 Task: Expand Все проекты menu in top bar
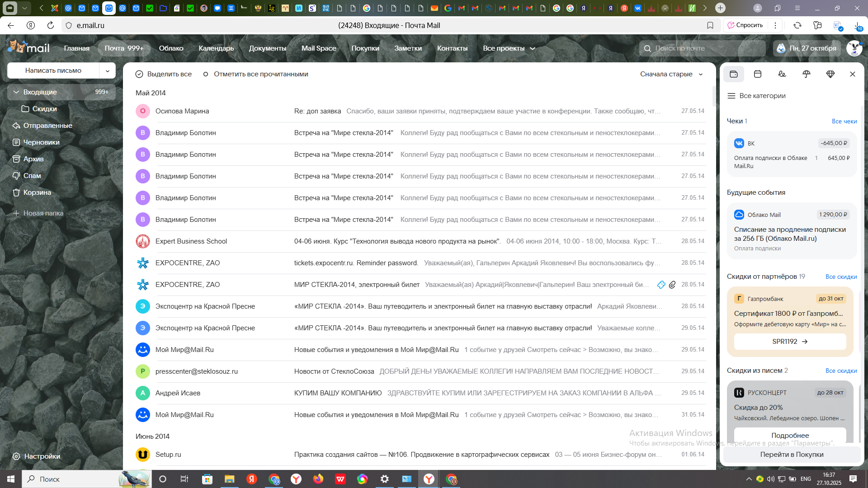pyautogui.click(x=509, y=48)
